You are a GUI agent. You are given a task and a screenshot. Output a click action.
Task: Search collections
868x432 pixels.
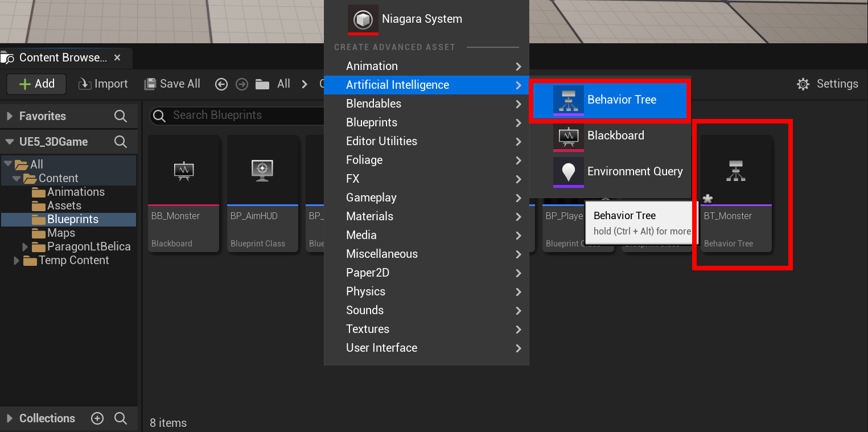121,418
